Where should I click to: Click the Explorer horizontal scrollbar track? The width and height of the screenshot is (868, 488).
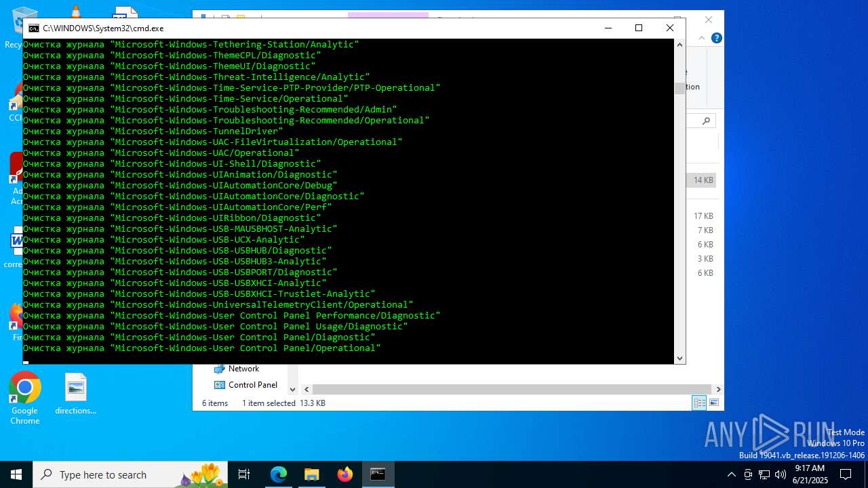pos(512,389)
